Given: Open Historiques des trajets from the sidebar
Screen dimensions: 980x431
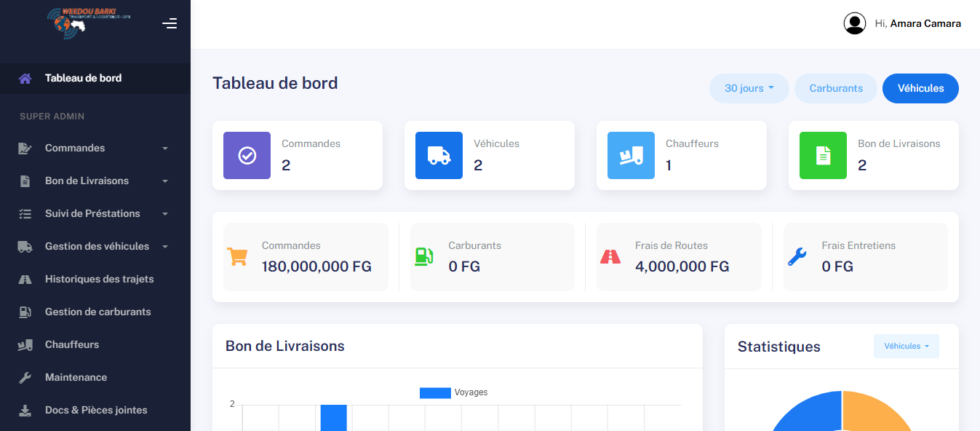Looking at the screenshot, I should pos(99,279).
